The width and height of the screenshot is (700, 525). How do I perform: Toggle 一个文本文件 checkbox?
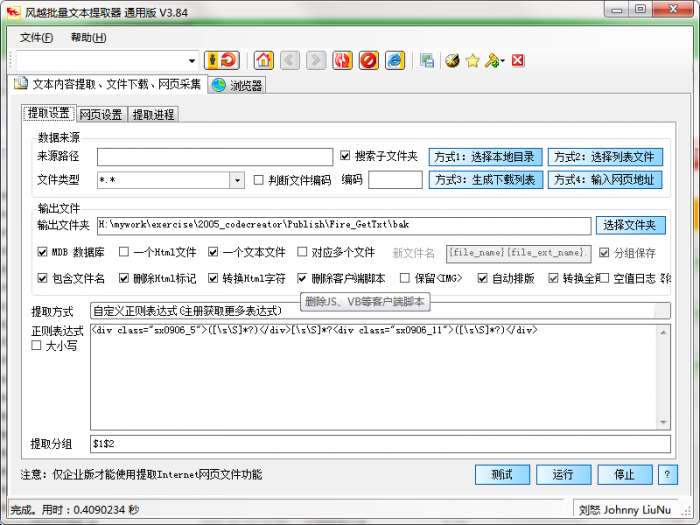[x=213, y=252]
